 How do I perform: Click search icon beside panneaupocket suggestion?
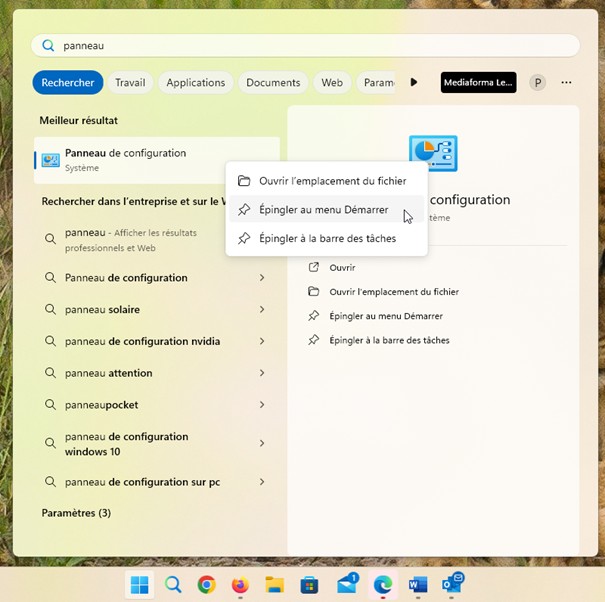50,404
